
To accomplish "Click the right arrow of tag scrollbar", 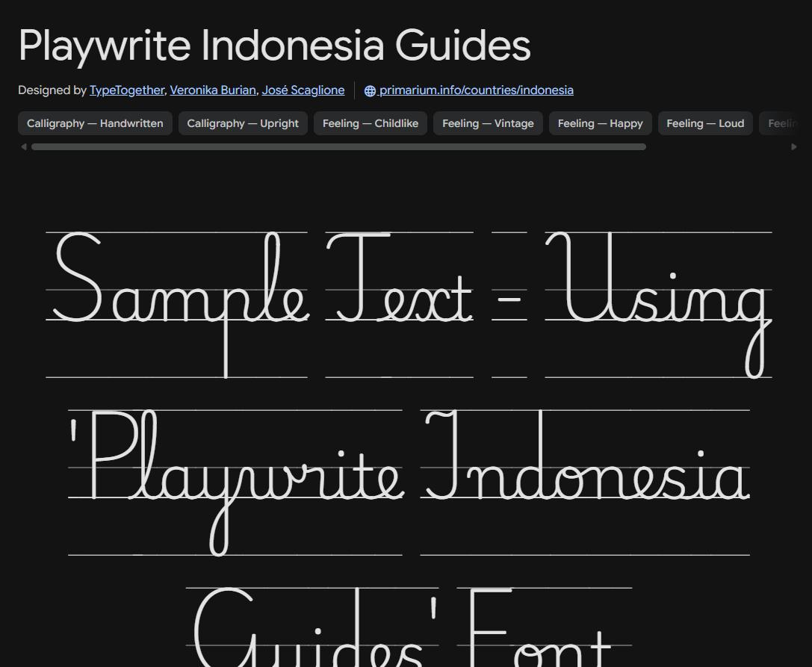I will click(794, 147).
